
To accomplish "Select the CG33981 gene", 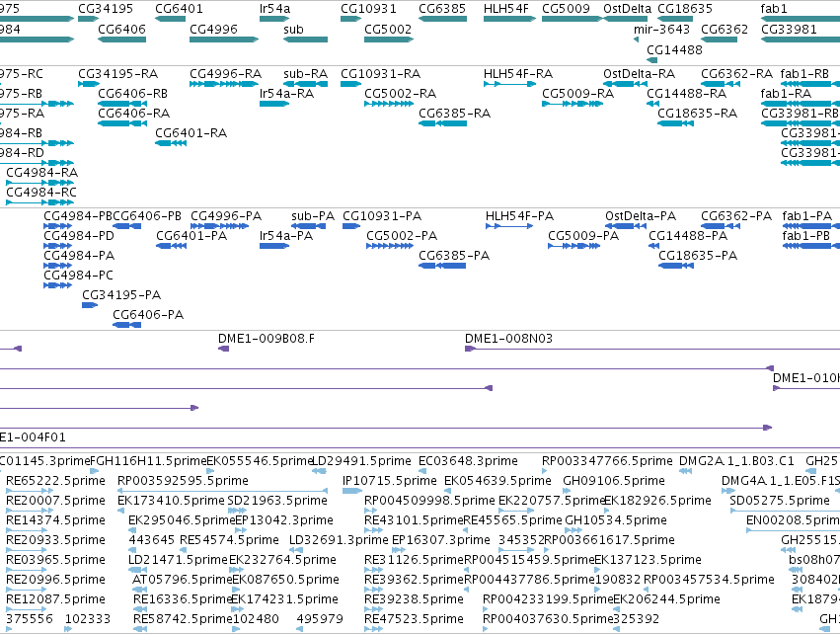I will click(801, 40).
